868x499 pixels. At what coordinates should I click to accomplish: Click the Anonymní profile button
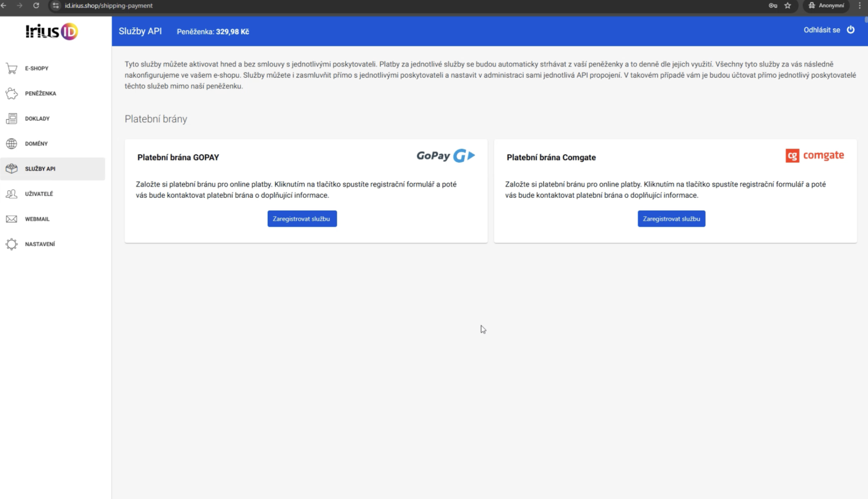827,6
